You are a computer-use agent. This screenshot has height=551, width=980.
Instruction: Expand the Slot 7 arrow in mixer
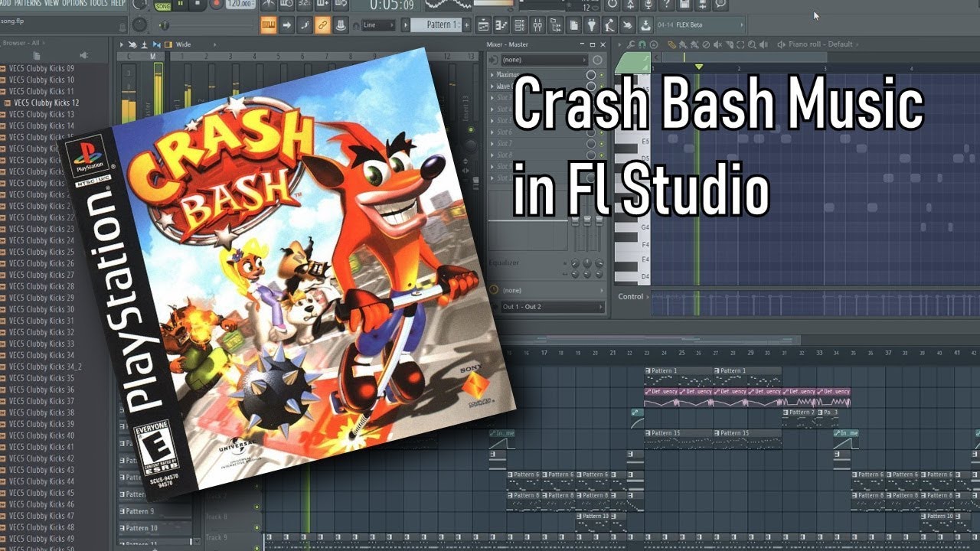pos(492,144)
